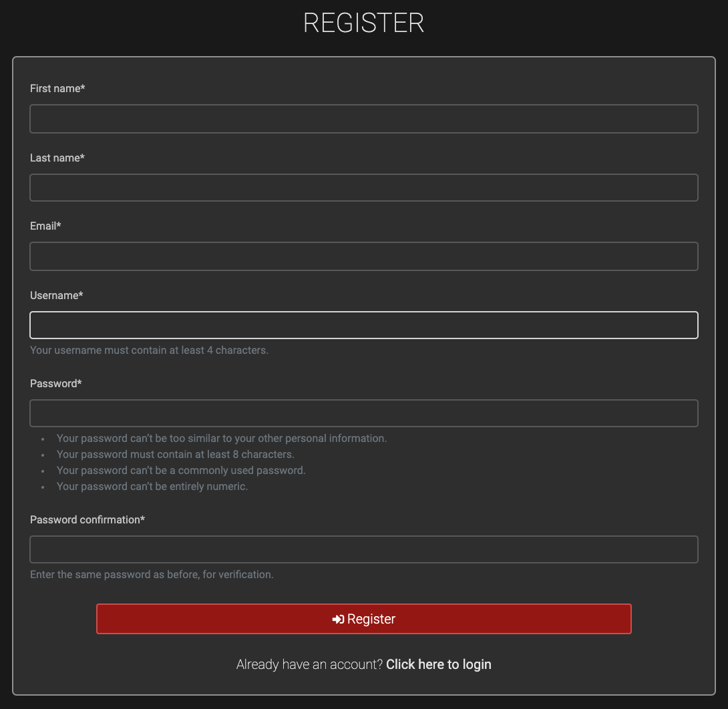
Task: Select the Username input field
Action: [364, 324]
